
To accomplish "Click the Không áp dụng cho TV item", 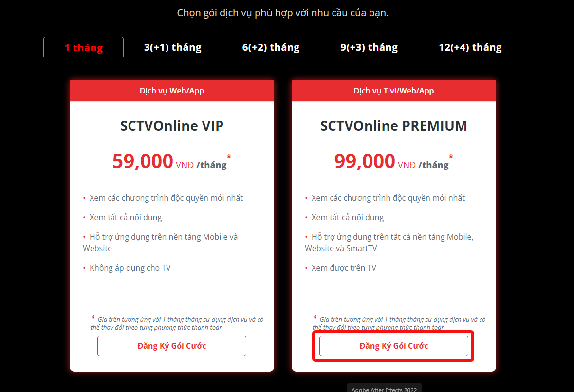I will coord(130,268).
